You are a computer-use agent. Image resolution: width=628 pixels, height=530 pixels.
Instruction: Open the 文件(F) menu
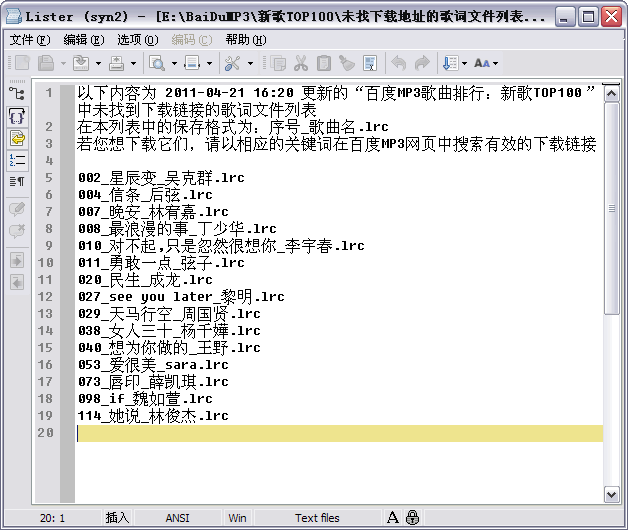[x=30, y=40]
